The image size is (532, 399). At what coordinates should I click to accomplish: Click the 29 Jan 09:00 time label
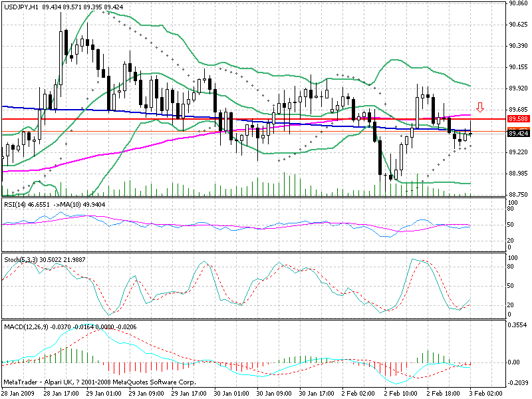tap(146, 393)
